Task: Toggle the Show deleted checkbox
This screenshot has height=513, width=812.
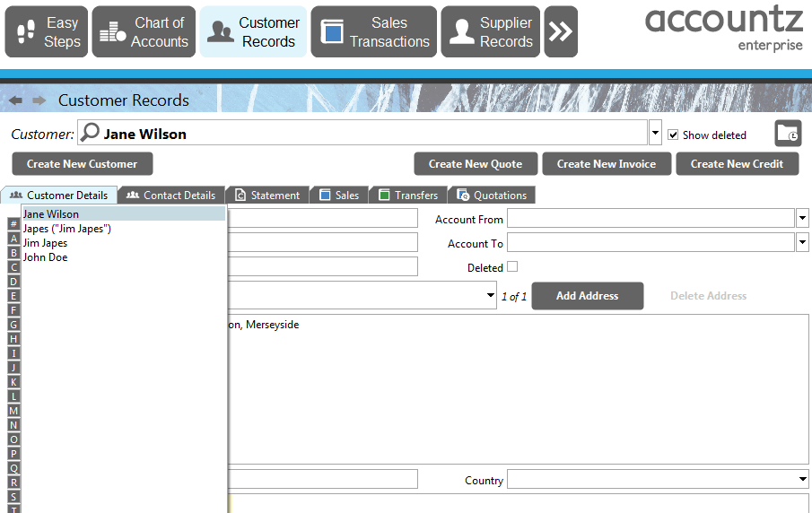Action: tap(673, 135)
